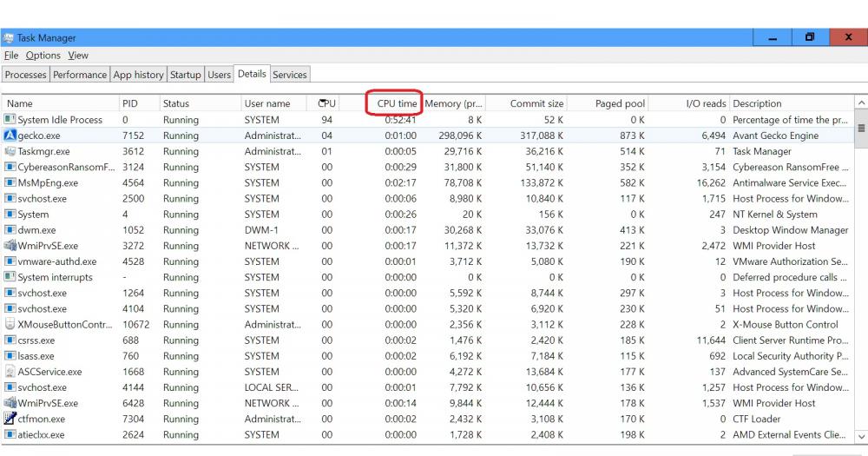The height and width of the screenshot is (456, 868).
Task: Click the System interrupts row icon
Action: (x=10, y=276)
